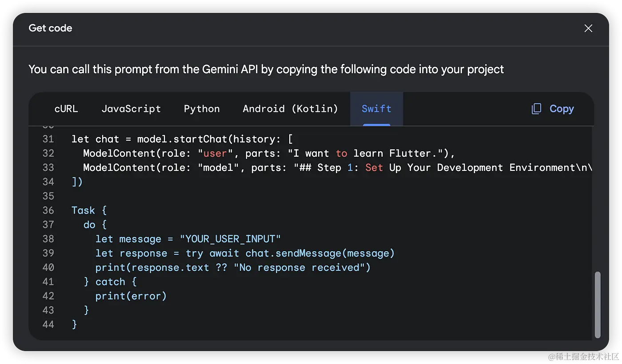This screenshot has width=622, height=364.
Task: Click the closing bracket on line 34
Action: [77, 182]
